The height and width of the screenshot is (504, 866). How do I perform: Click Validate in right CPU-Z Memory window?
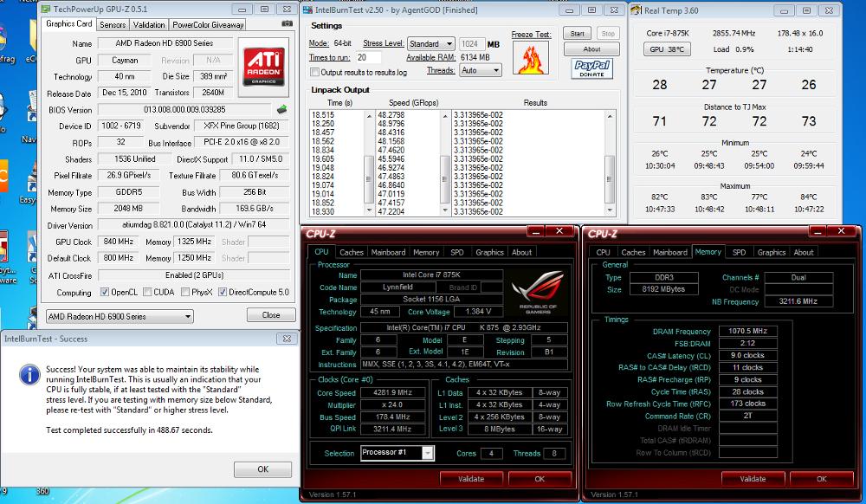click(x=753, y=479)
